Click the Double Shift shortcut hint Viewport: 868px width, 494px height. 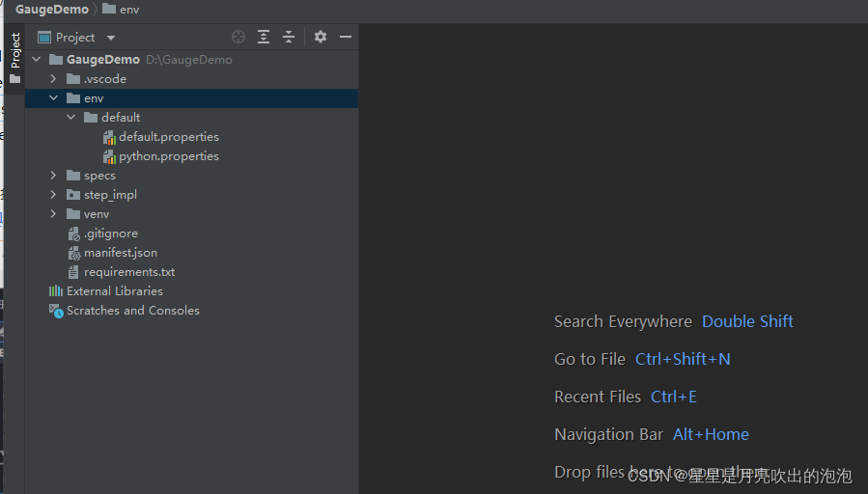(747, 321)
